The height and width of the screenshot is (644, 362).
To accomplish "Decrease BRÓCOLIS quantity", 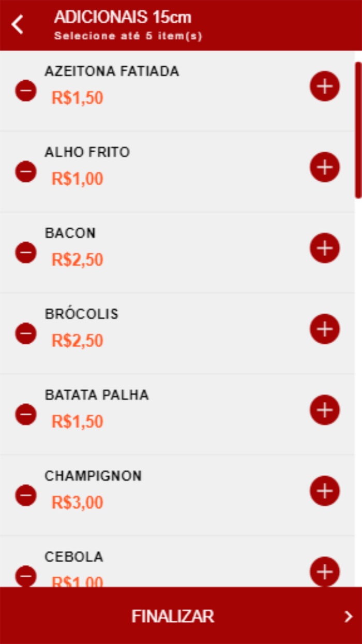I will (x=25, y=334).
